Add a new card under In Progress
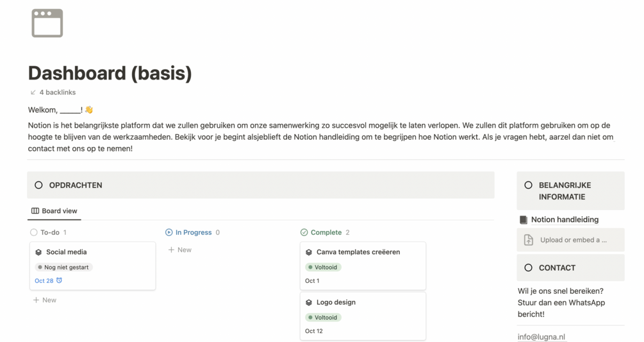The image size is (644, 342). (x=180, y=250)
